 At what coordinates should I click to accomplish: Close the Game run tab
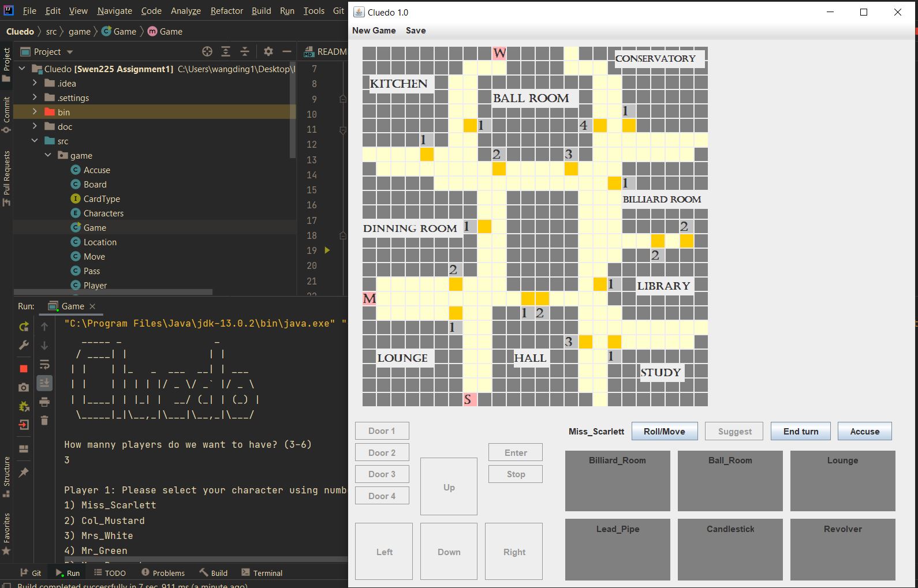click(92, 306)
